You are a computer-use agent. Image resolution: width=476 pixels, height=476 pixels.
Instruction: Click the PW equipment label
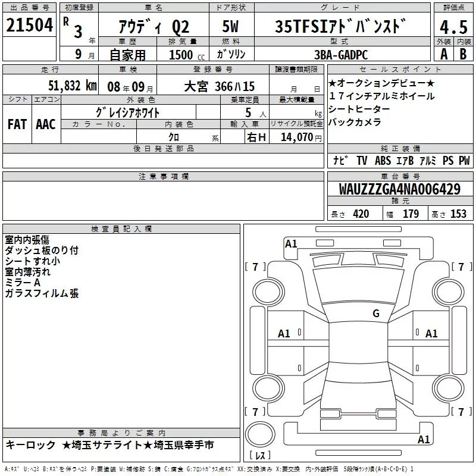[x=464, y=160]
